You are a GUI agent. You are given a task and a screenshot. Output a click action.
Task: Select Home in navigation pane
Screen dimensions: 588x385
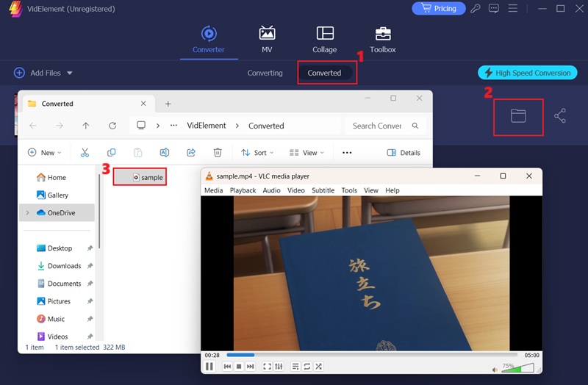pyautogui.click(x=51, y=177)
